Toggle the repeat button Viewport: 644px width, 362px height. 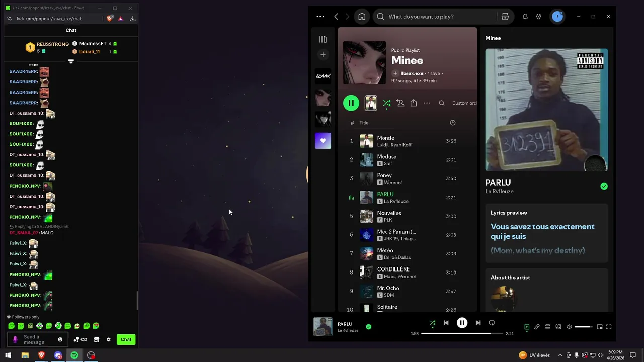[x=492, y=323]
